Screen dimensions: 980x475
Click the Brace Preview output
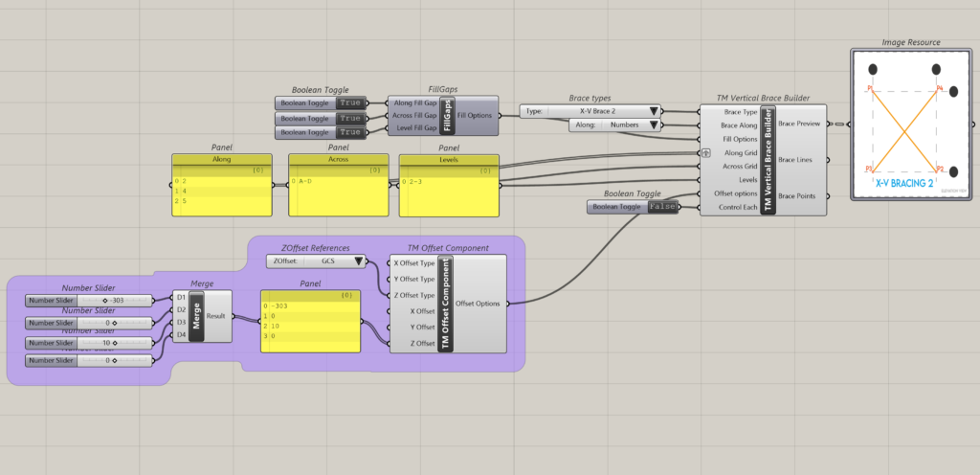798,124
